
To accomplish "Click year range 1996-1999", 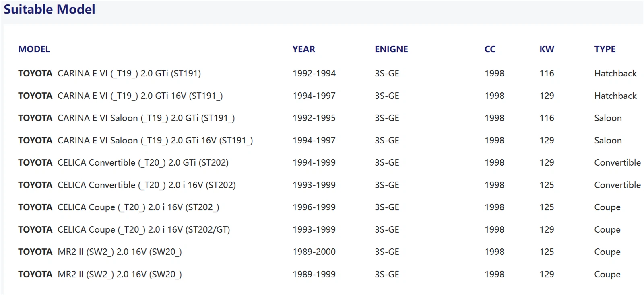I will tap(314, 207).
